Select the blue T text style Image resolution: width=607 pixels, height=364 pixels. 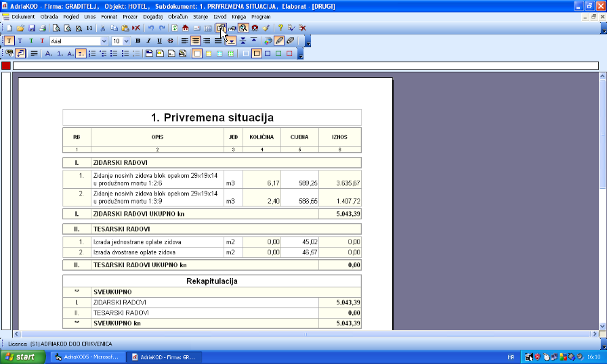20,41
